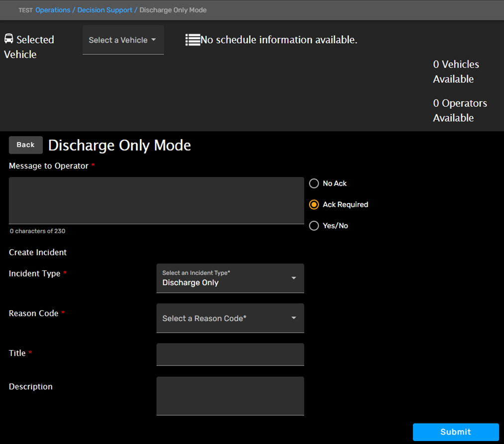
Task: Submit the Discharge Only form
Action: pyautogui.click(x=455, y=432)
